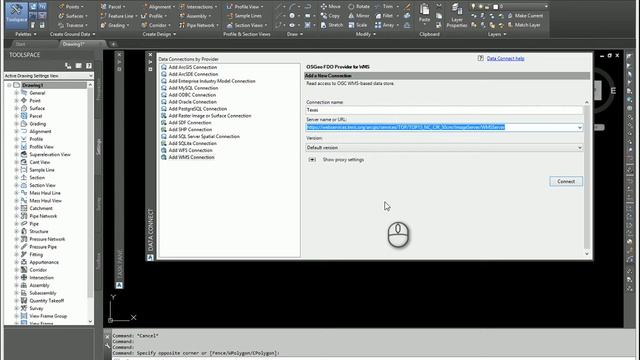640x360 pixels.
Task: Click Match Layer button
Action: point(524,25)
